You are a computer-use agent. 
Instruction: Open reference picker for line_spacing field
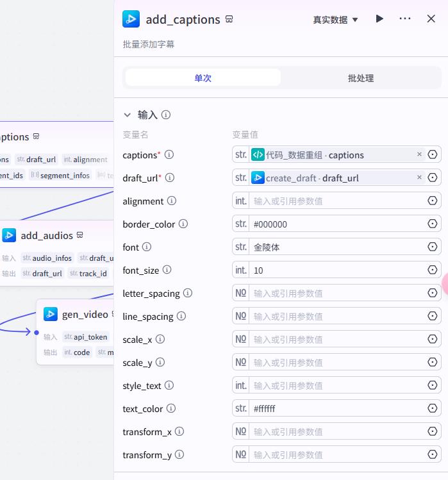pos(433,315)
